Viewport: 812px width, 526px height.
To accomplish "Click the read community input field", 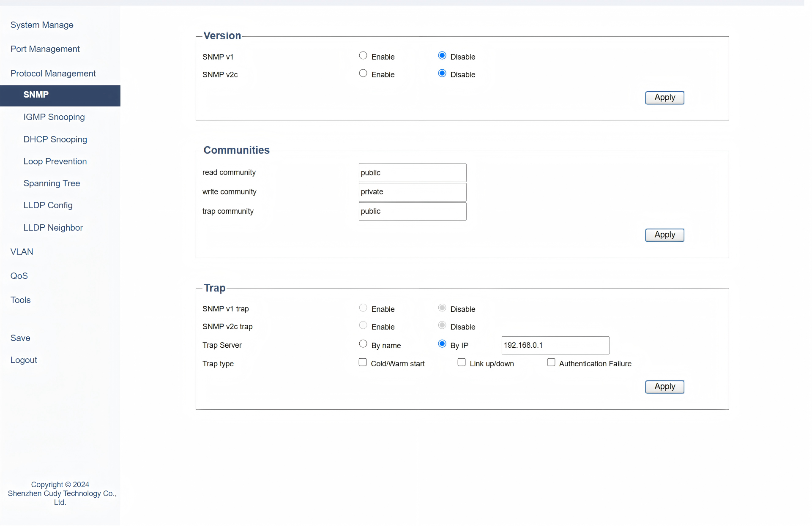I will 412,173.
